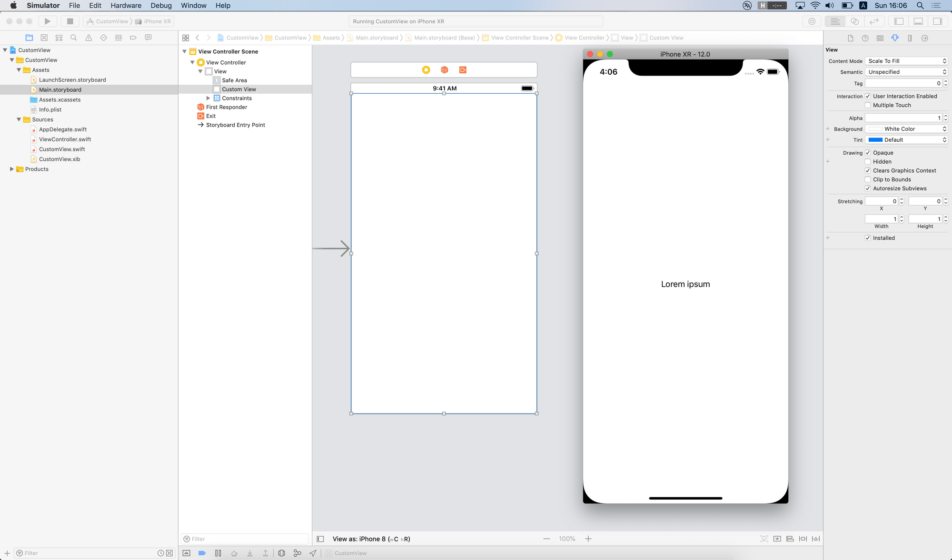
Task: Click the blue Tint color swatch
Action: pos(875,140)
